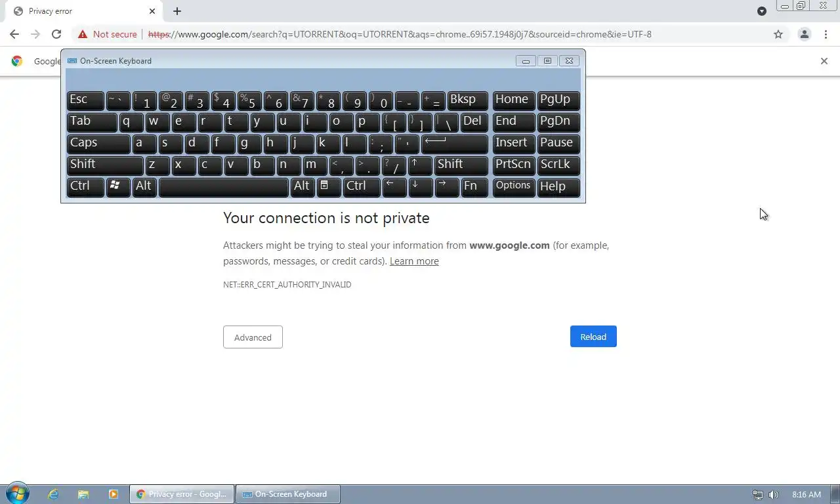Open the volume speaker tray icon
This screenshot has height=504, width=840.
[x=773, y=495]
